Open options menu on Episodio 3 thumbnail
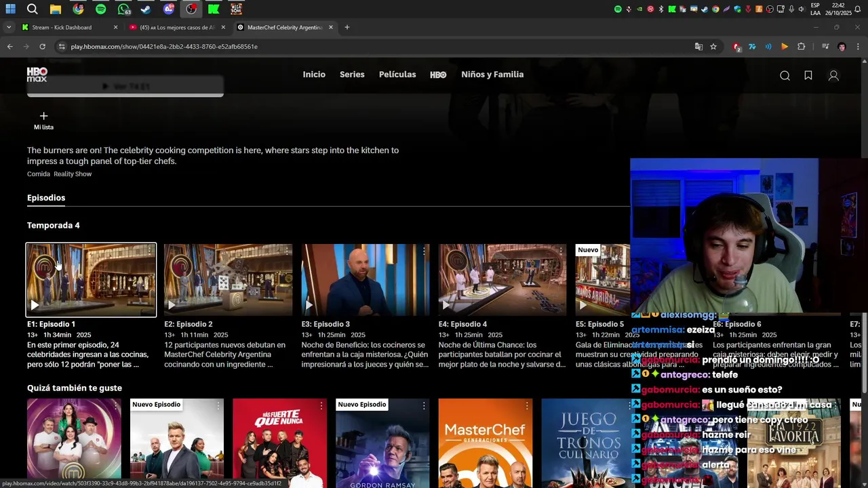868x488 pixels. pos(424,251)
